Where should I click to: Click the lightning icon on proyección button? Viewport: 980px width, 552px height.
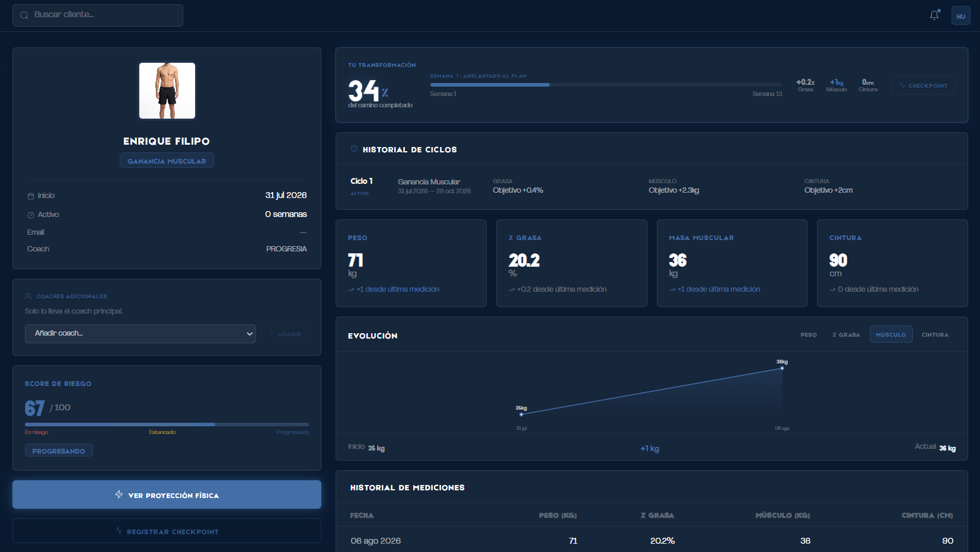(119, 494)
